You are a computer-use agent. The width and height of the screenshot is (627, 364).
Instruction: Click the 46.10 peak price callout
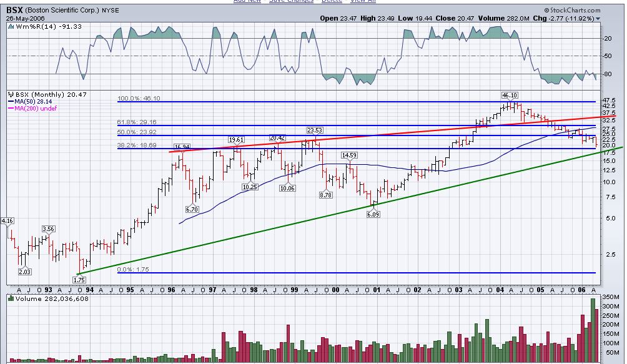(510, 95)
